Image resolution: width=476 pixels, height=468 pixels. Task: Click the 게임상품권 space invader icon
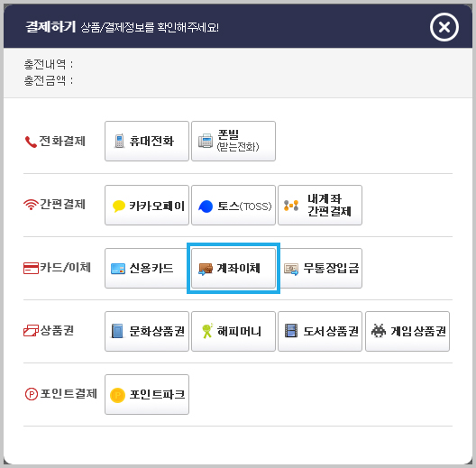point(379,331)
